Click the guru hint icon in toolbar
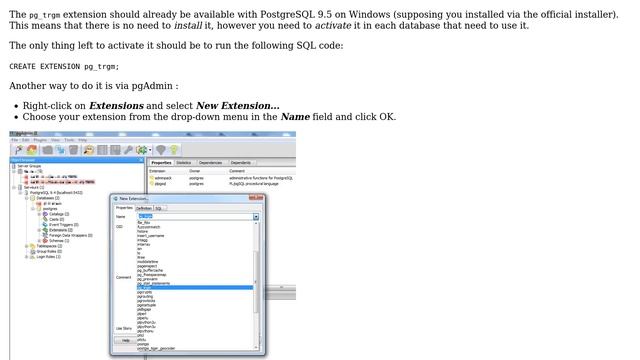Screen dimensions: 640x360 click(161, 150)
